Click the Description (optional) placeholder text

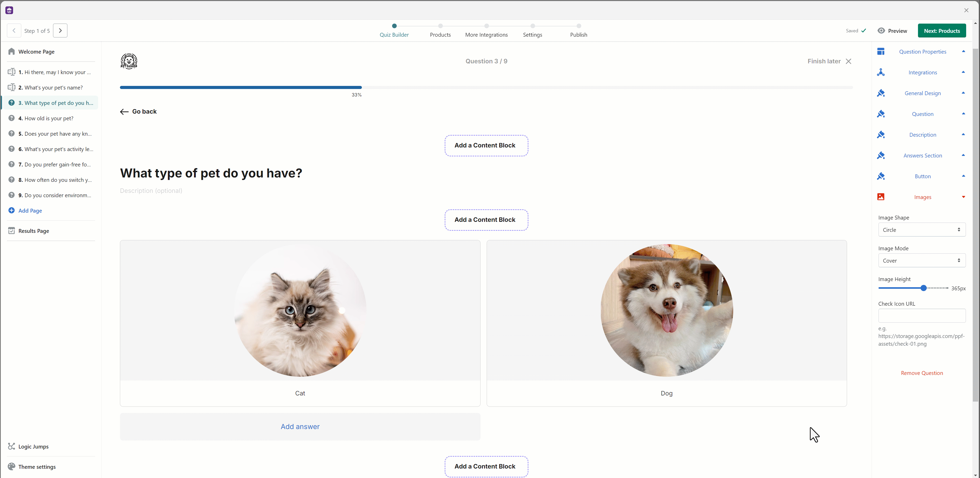[x=151, y=191]
